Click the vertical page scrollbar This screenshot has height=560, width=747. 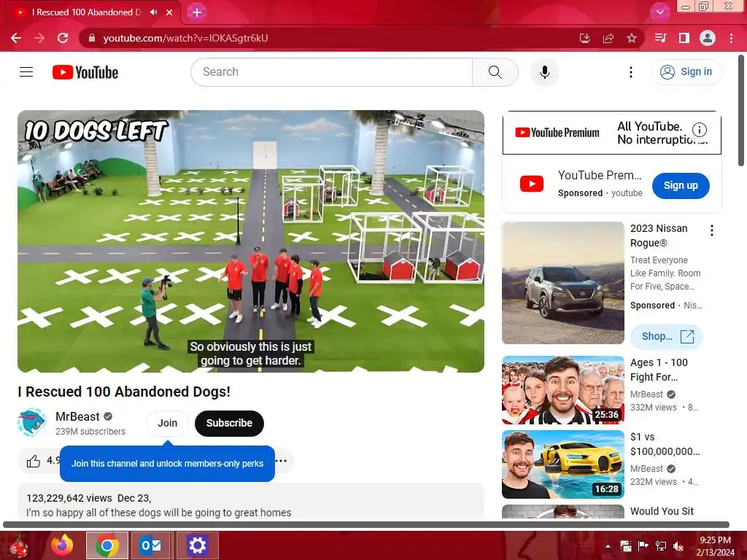click(x=741, y=112)
